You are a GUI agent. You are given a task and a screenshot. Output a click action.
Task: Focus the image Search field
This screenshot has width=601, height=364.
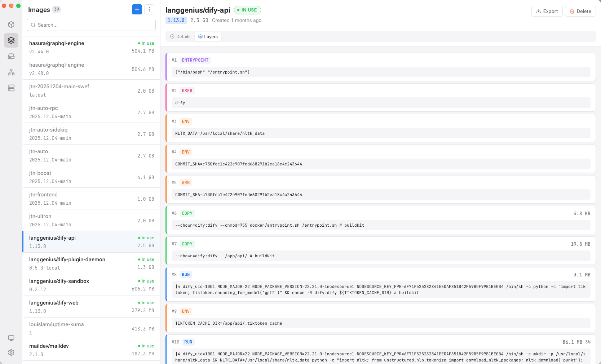[x=91, y=25]
